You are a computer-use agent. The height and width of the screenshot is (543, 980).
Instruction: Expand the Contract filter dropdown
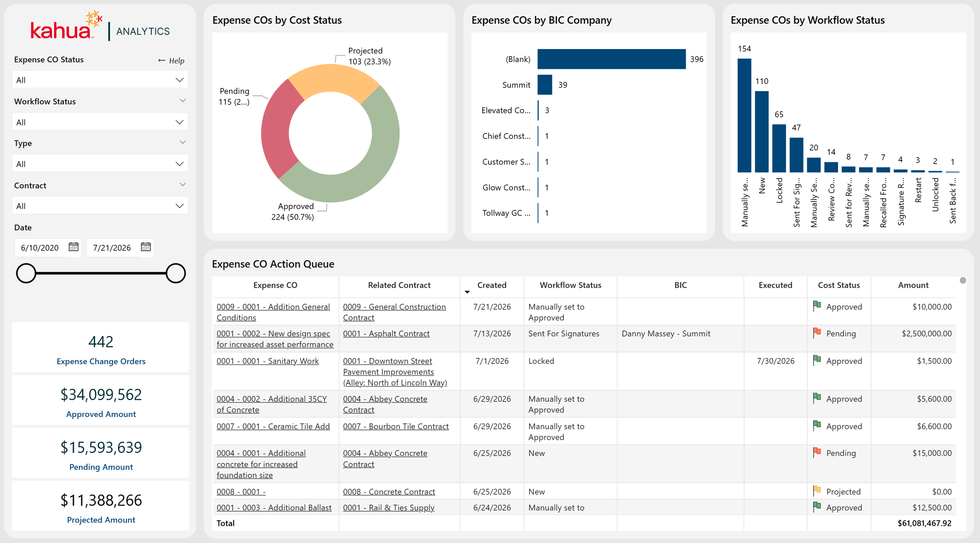pyautogui.click(x=100, y=206)
